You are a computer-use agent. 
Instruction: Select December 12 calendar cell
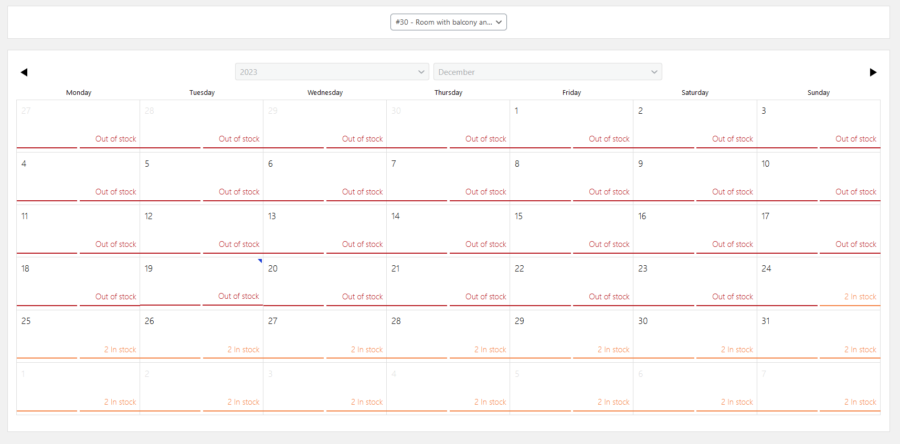pyautogui.click(x=201, y=229)
